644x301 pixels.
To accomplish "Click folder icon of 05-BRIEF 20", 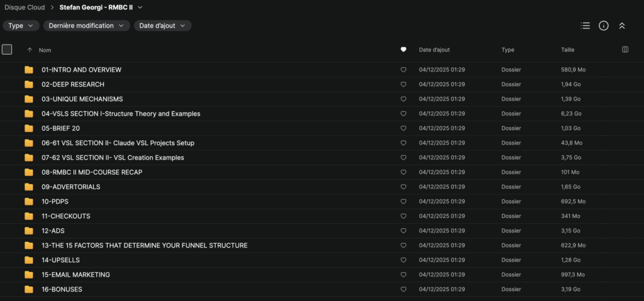I will coord(29,128).
